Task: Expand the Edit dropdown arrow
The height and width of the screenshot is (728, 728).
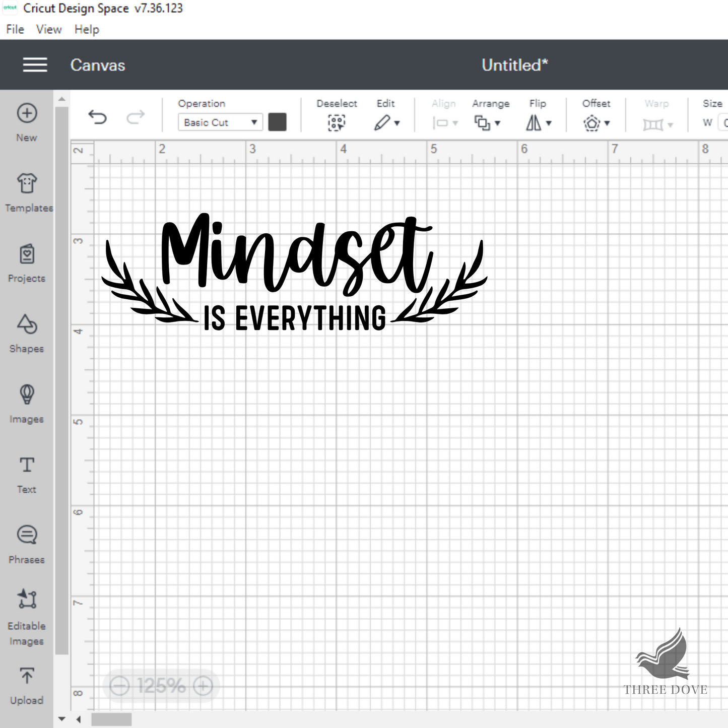Action: click(x=397, y=123)
